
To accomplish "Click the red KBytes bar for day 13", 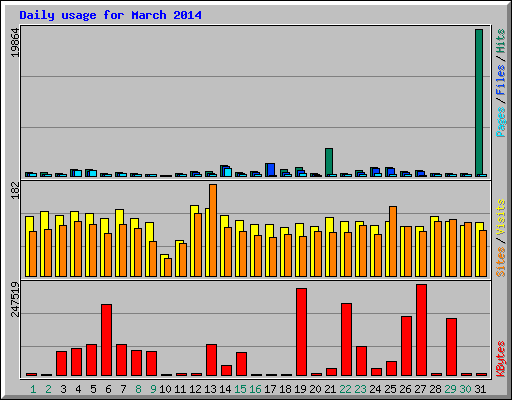I will 211,360.
